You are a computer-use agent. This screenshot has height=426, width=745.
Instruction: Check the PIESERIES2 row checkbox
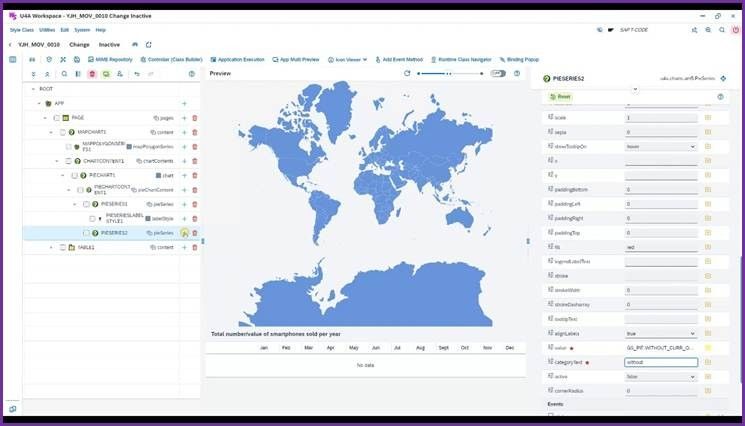(x=86, y=233)
